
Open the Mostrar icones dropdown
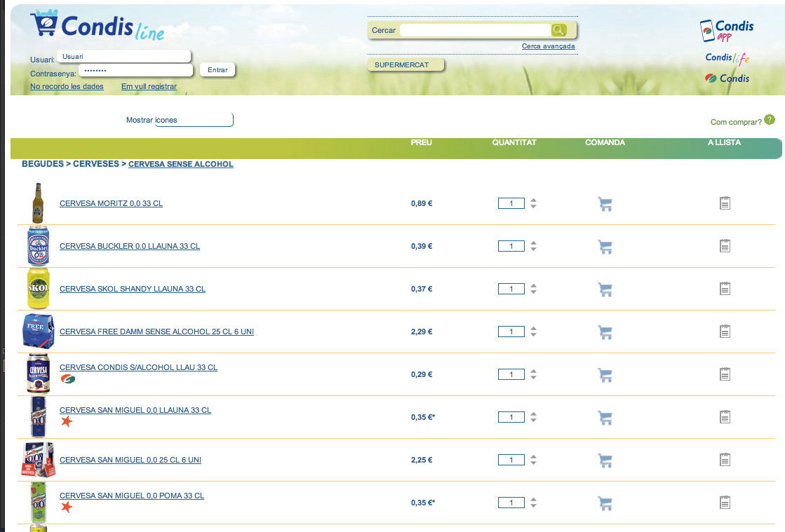click(194, 121)
